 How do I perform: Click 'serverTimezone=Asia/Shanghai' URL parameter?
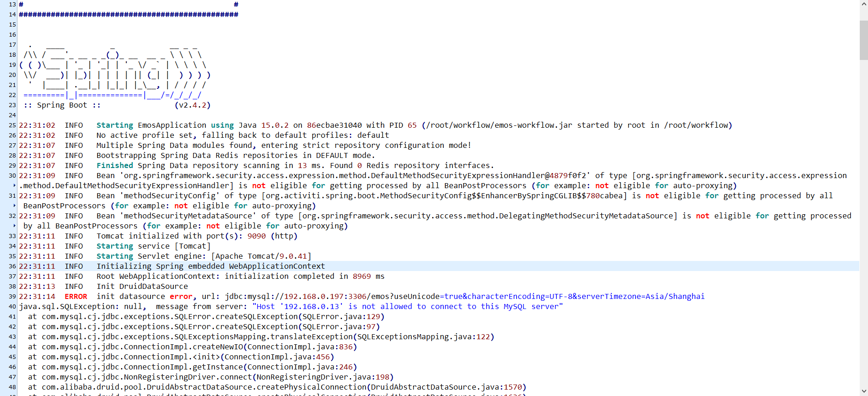(x=641, y=297)
